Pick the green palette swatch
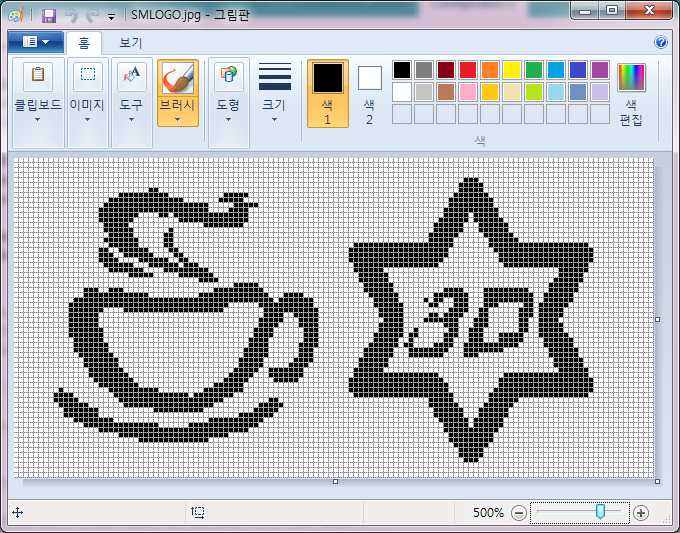The image size is (680, 533). pos(534,70)
